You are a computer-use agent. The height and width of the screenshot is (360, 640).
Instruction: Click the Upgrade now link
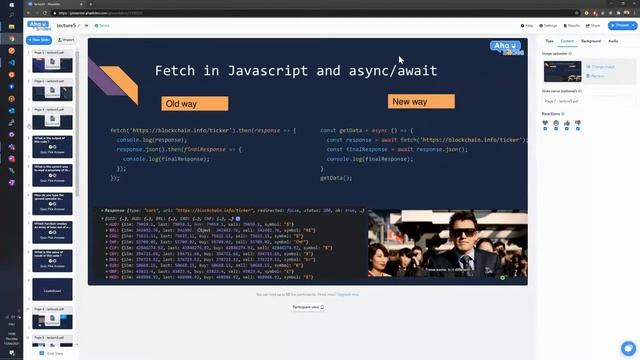click(348, 294)
